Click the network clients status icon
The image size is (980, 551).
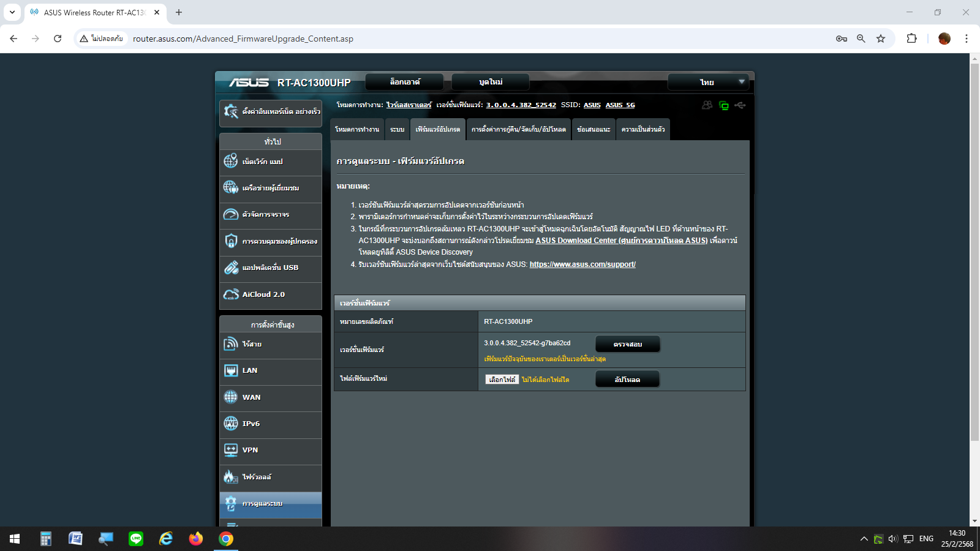tap(707, 105)
